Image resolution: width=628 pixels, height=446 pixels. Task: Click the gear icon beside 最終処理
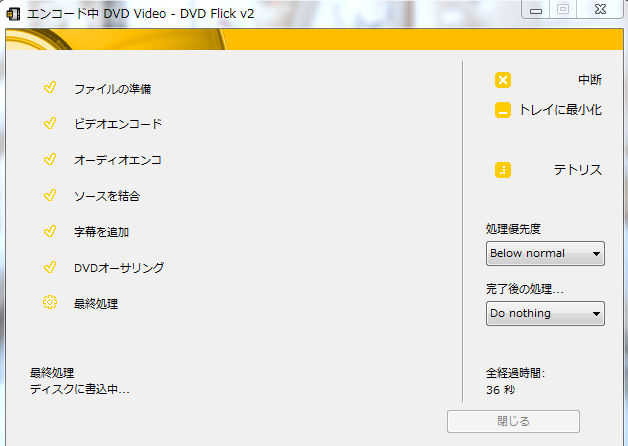[50, 302]
